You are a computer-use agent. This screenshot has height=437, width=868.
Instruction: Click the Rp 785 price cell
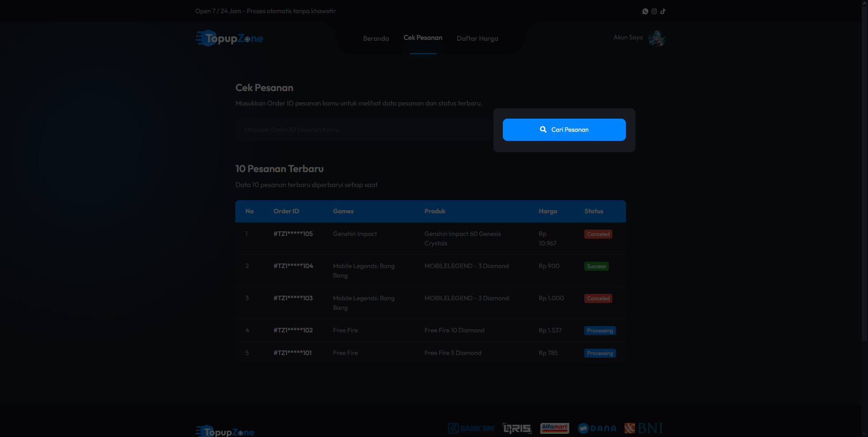(x=548, y=353)
